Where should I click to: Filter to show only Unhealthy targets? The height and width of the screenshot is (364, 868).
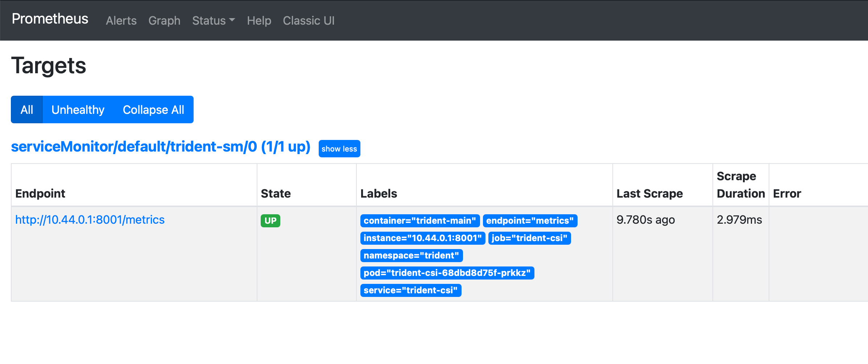point(78,109)
